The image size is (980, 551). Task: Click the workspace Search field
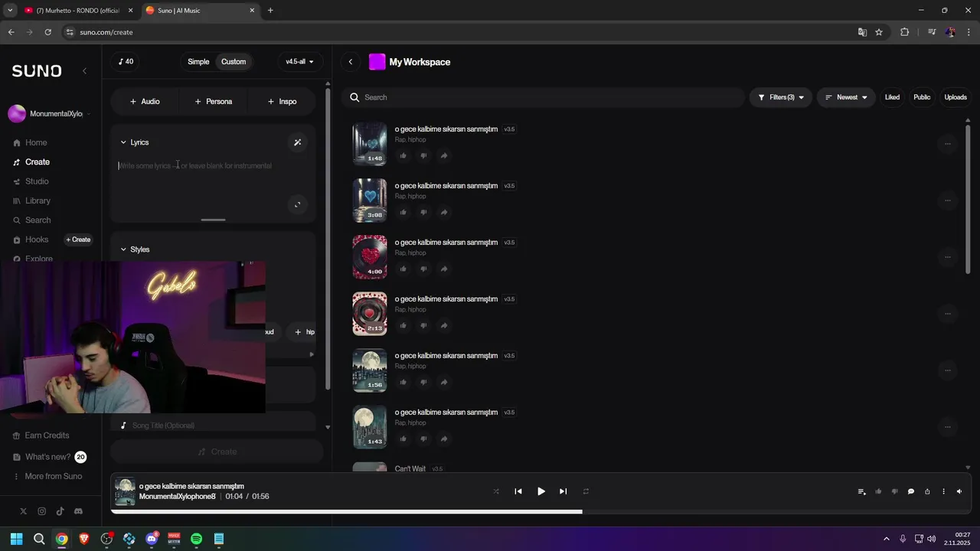544,97
